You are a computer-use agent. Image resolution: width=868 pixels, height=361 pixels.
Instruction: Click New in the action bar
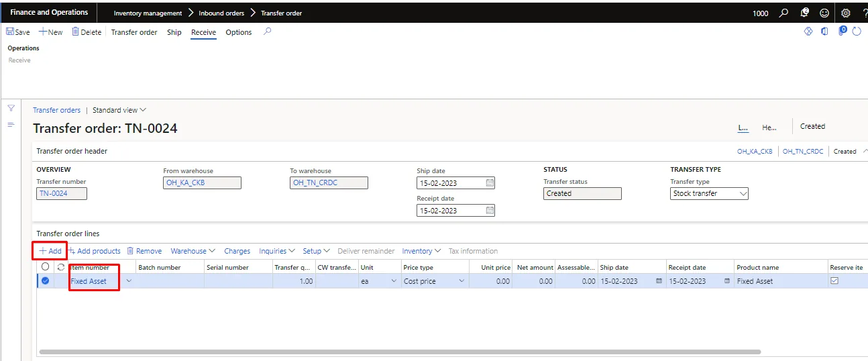tap(51, 32)
